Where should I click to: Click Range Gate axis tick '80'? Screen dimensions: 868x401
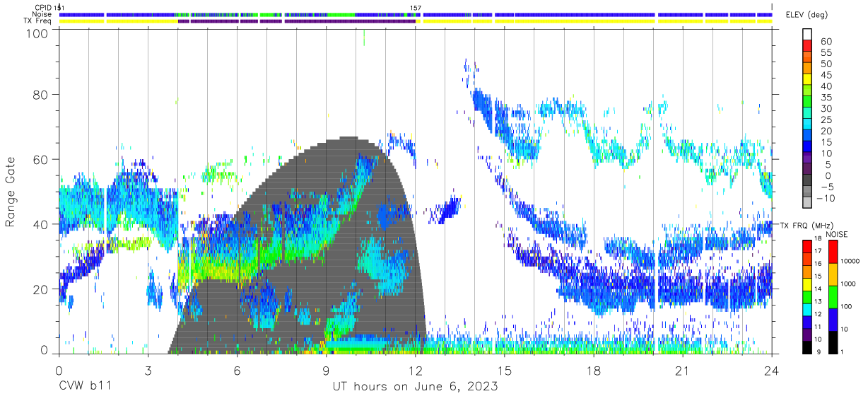click(42, 94)
